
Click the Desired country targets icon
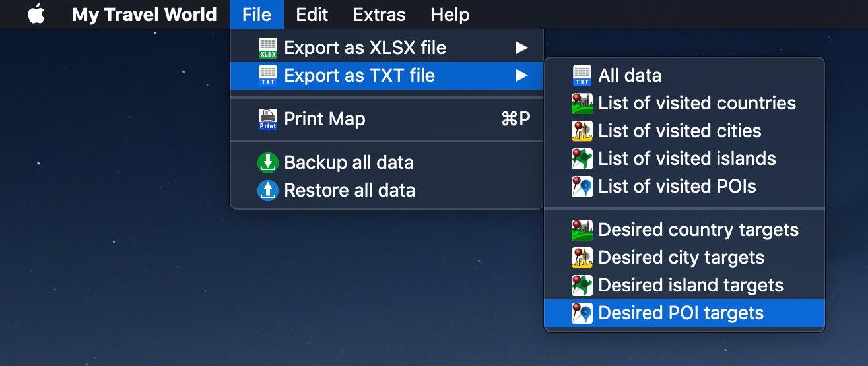[x=582, y=230]
